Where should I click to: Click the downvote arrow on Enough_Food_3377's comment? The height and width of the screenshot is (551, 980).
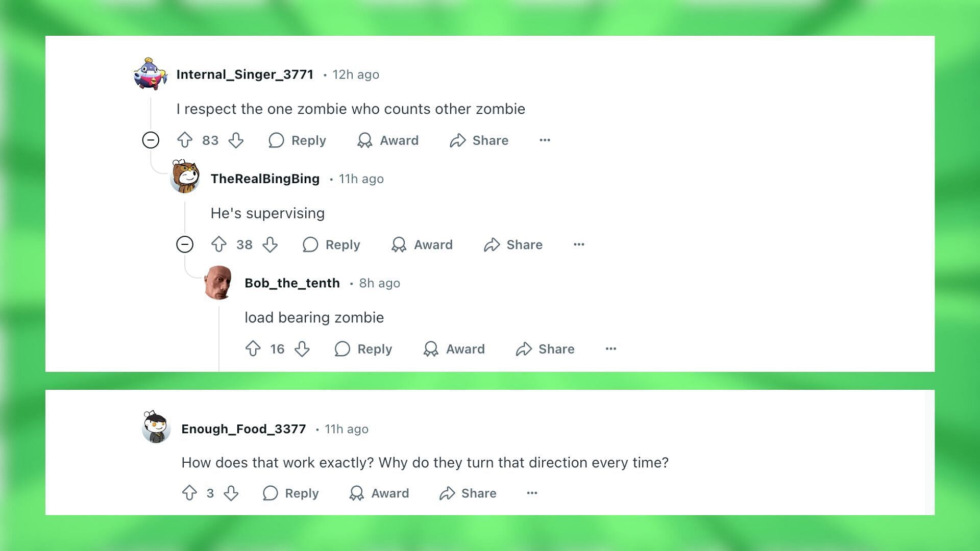click(x=231, y=493)
